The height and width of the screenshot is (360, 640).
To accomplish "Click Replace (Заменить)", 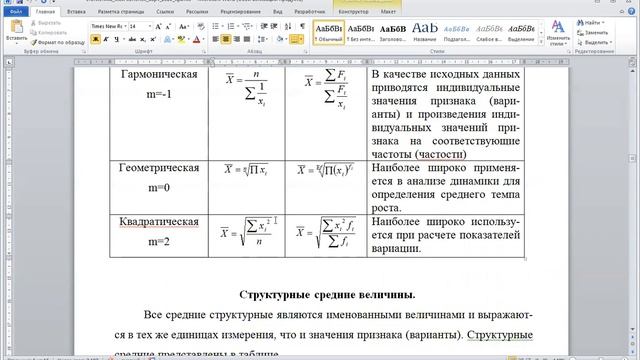I will coord(593,32).
